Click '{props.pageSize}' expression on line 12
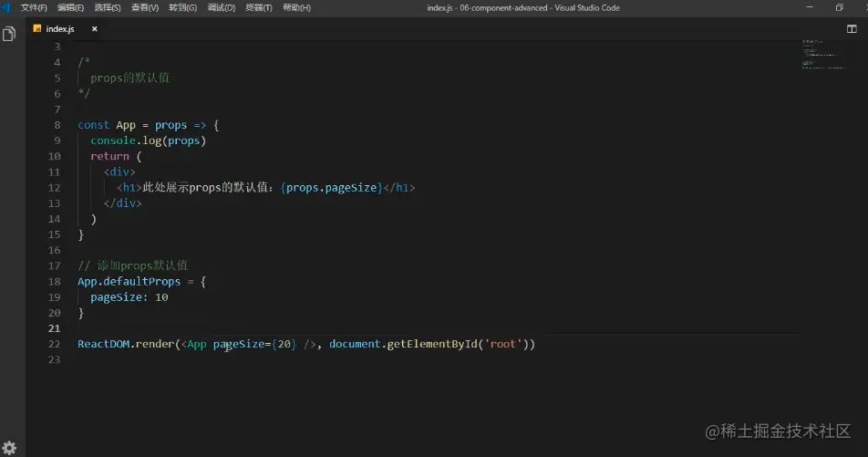868x457 pixels. coord(332,188)
